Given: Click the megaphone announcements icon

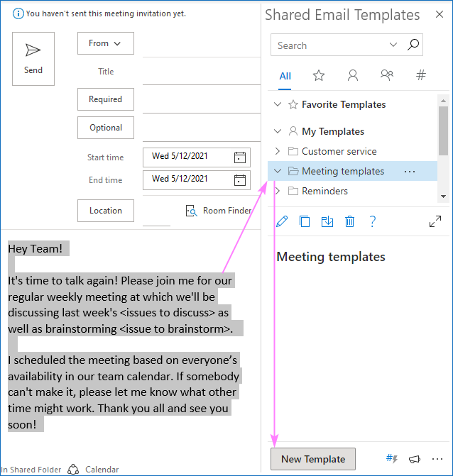Looking at the screenshot, I should click(415, 459).
